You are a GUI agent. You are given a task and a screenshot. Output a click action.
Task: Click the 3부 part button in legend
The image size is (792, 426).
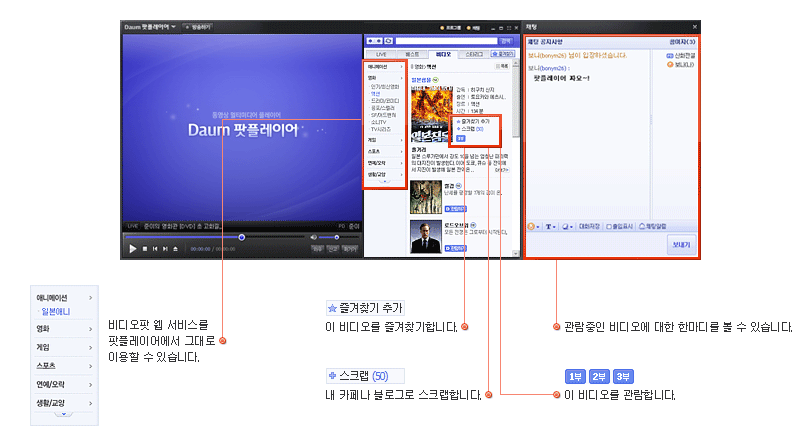click(x=623, y=376)
